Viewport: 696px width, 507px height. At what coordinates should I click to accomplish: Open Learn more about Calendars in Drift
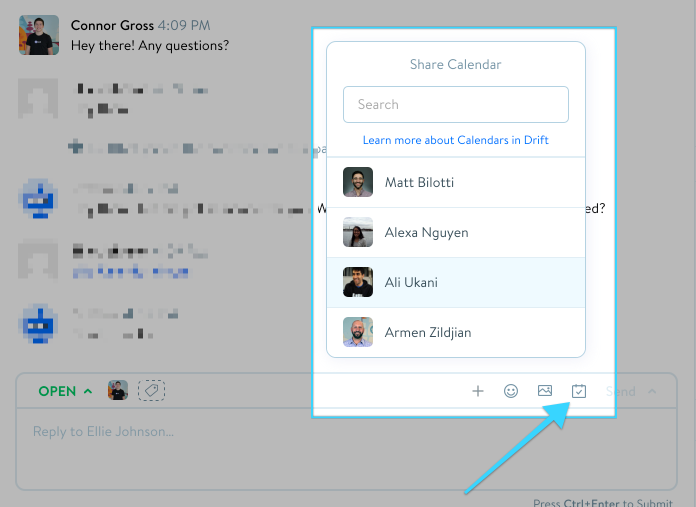[x=455, y=140]
